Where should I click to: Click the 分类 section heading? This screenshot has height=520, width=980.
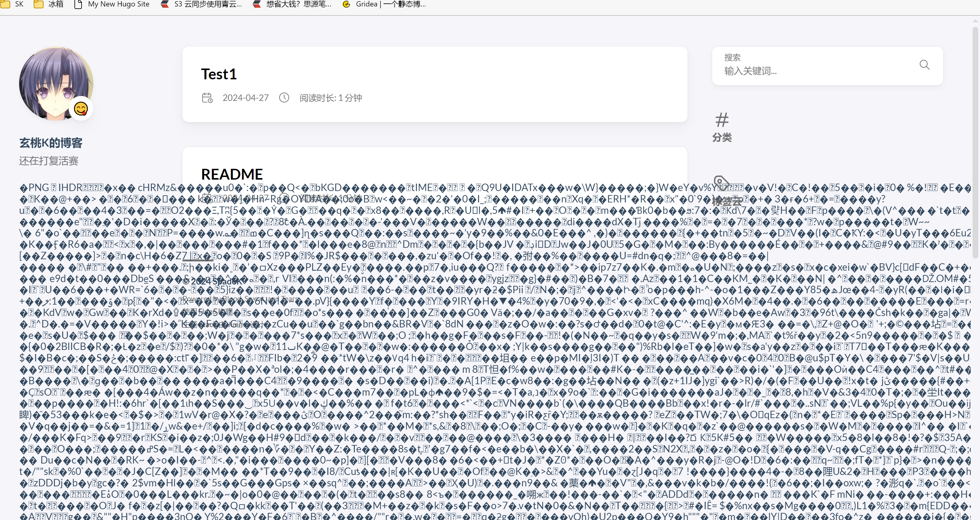point(722,138)
